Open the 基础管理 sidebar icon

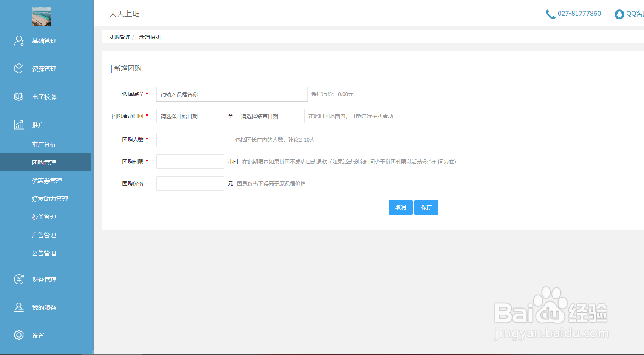click(x=19, y=41)
